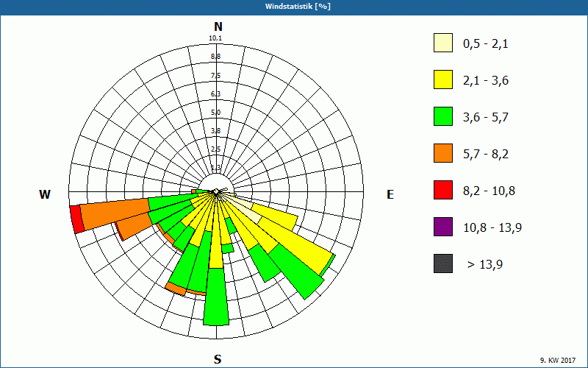Click the 8,8 axis value
The width and height of the screenshot is (588, 368).
215,57
